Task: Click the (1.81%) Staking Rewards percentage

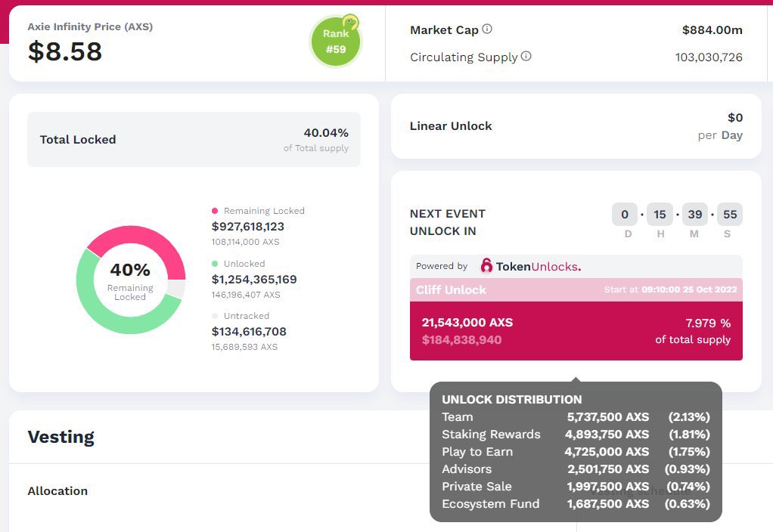Action: (689, 435)
